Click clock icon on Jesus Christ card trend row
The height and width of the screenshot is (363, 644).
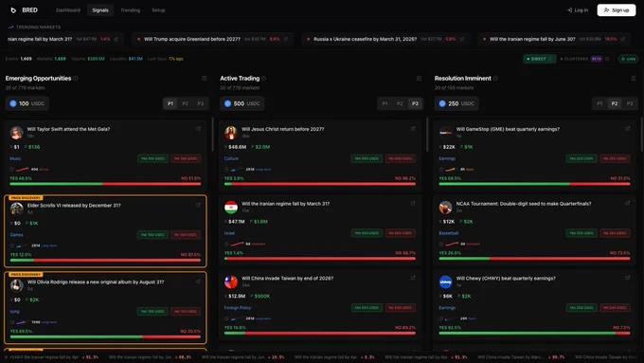pos(226,170)
